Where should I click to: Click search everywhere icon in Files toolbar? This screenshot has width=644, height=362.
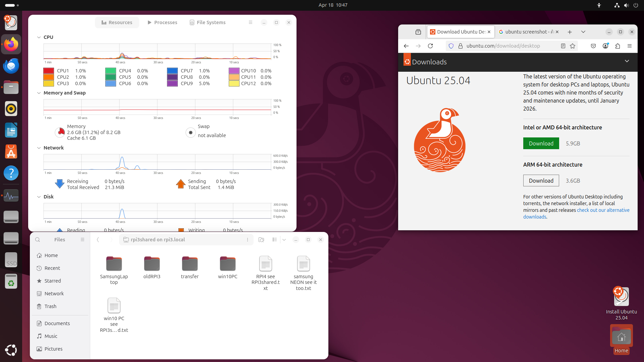261,240
